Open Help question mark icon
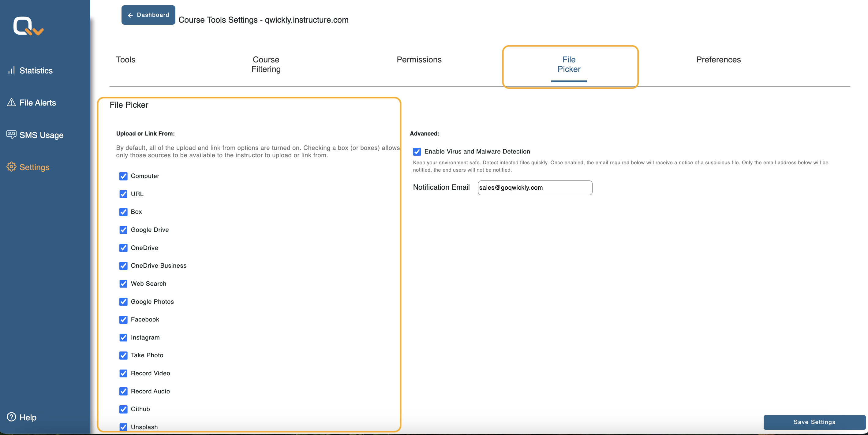This screenshot has height=435, width=868. tap(11, 417)
